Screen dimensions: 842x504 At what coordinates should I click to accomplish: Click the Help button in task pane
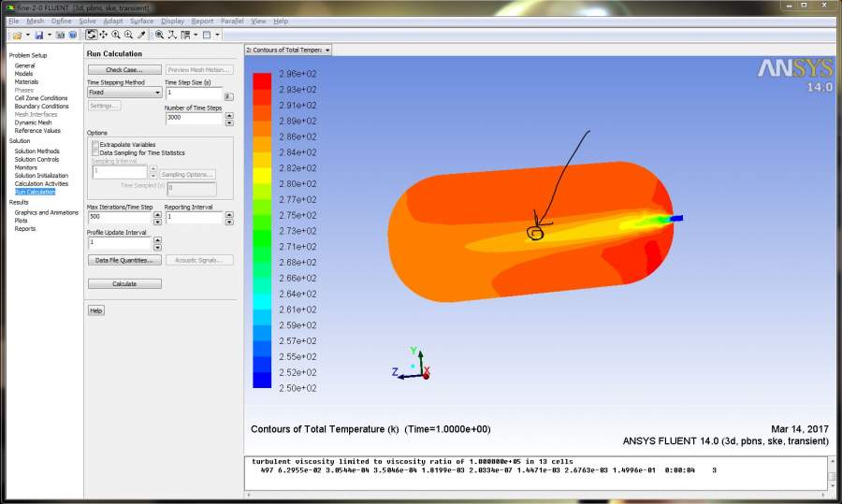pos(96,310)
